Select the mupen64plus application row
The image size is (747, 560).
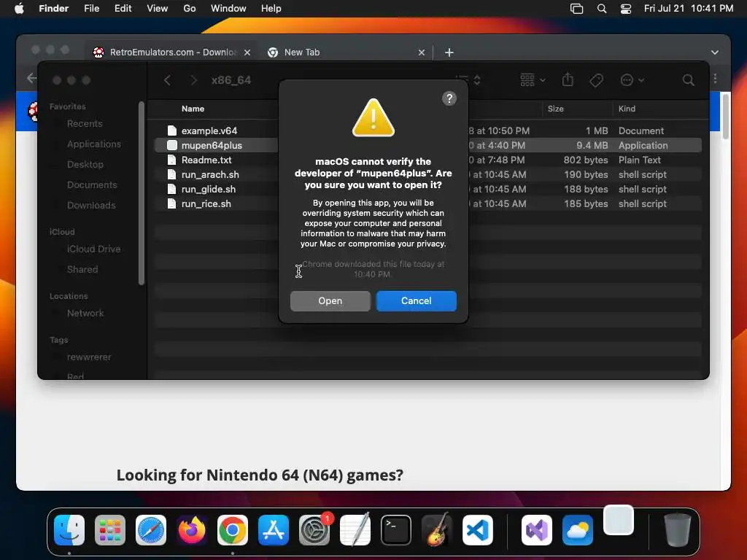click(x=427, y=145)
